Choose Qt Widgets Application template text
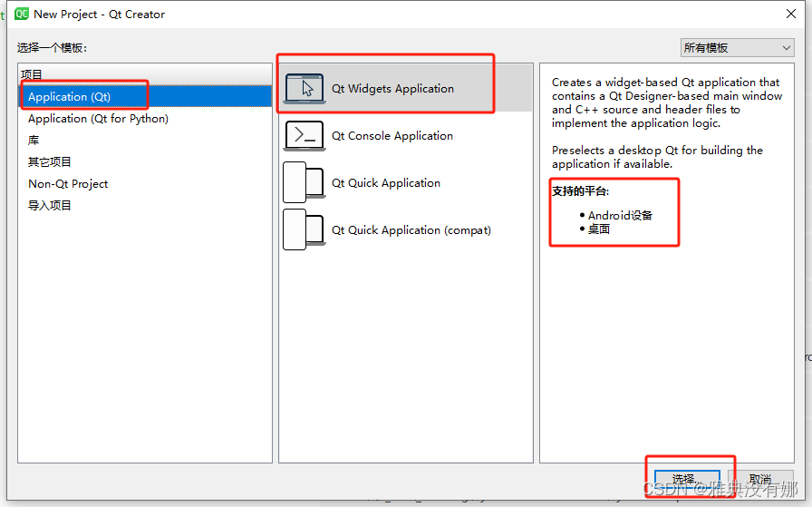This screenshot has width=812, height=507. [x=392, y=89]
